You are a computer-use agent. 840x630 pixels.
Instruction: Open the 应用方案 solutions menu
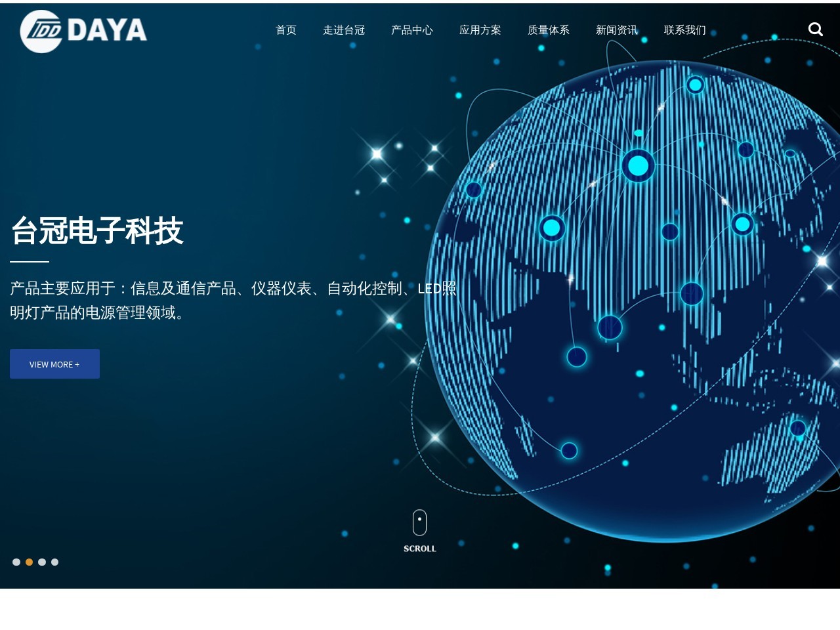480,30
